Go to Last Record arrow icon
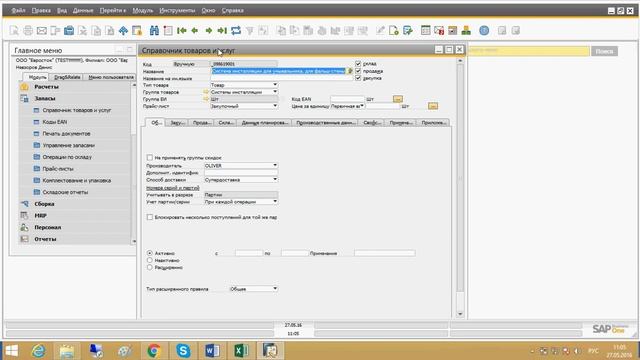The height and width of the screenshot is (360, 640). click(x=222, y=31)
